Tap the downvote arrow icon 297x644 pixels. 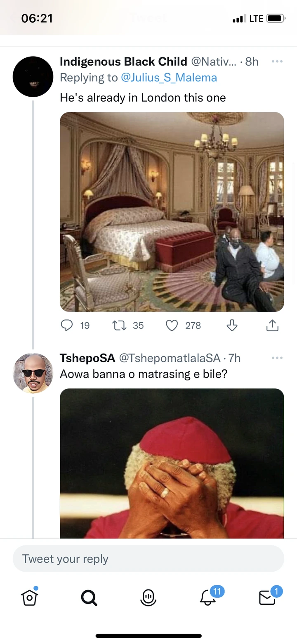click(232, 326)
